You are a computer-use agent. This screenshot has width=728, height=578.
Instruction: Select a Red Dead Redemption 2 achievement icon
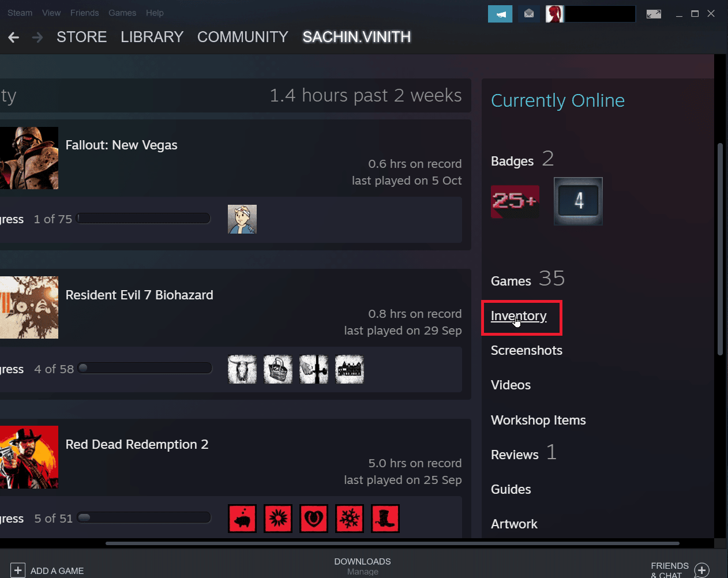point(242,518)
